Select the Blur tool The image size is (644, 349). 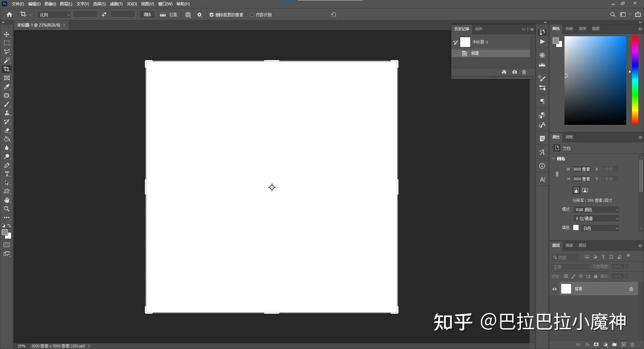[x=7, y=148]
